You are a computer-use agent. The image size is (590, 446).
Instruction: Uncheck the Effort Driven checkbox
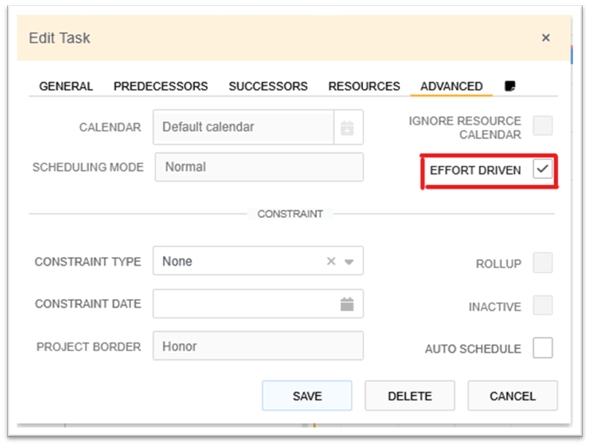pyautogui.click(x=543, y=169)
